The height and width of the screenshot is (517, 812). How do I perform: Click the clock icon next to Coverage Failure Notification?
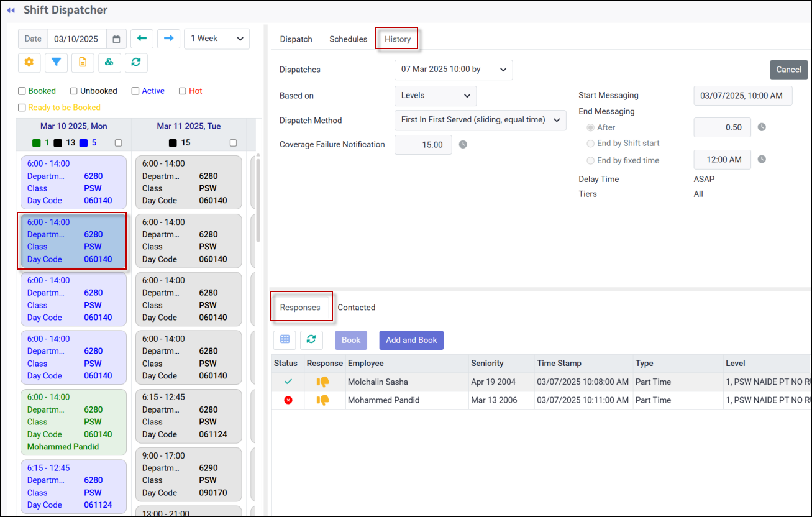463,145
